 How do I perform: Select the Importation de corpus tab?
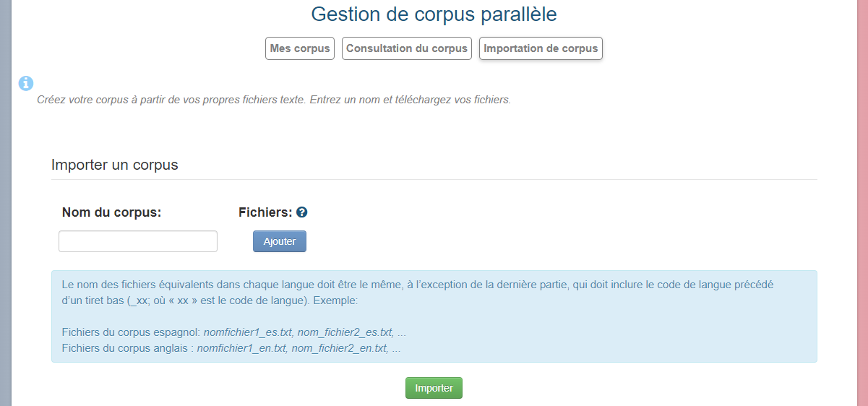541,48
